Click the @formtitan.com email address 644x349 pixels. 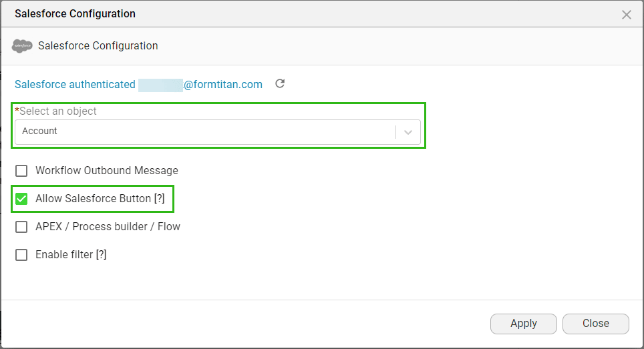[223, 85]
